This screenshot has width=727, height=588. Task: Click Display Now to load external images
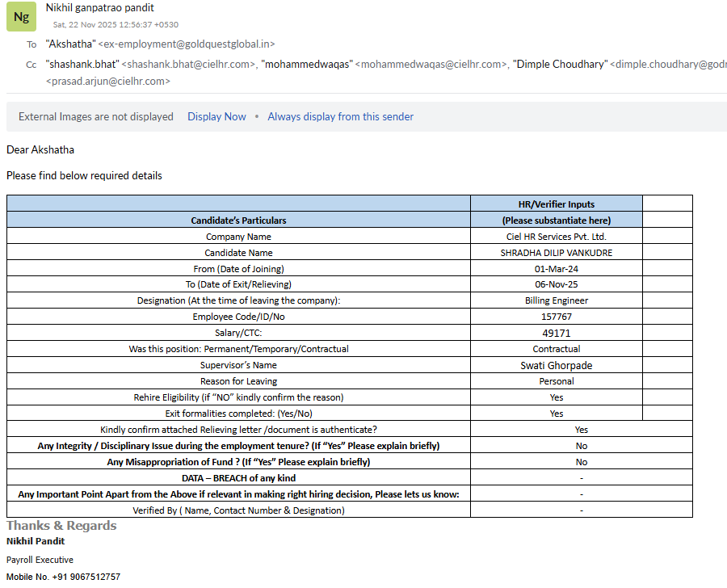[216, 116]
